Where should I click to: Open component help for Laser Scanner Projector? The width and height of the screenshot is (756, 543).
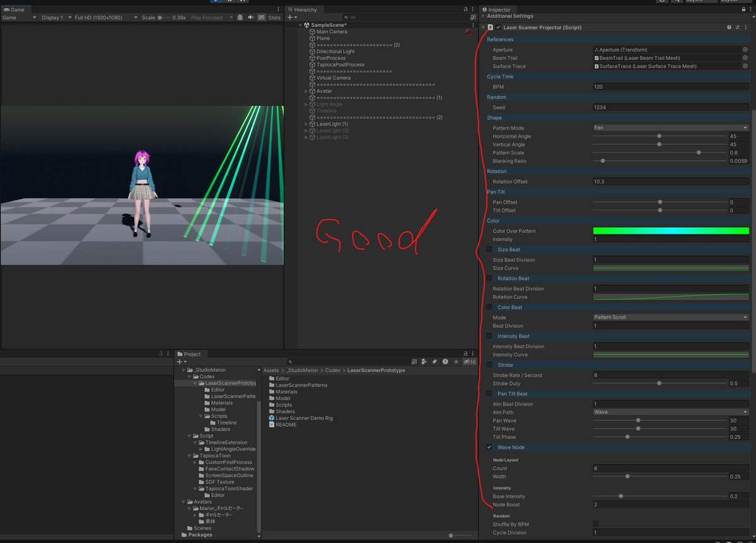(729, 28)
